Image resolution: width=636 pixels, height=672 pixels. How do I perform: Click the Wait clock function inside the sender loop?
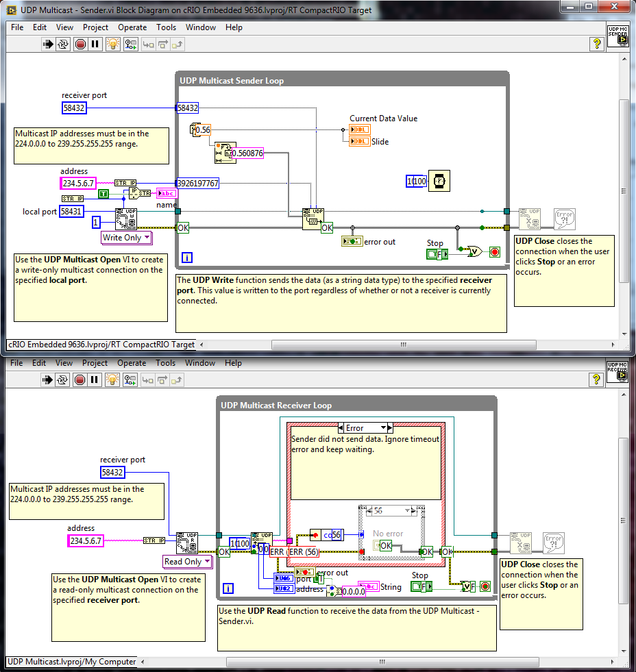[x=439, y=181]
